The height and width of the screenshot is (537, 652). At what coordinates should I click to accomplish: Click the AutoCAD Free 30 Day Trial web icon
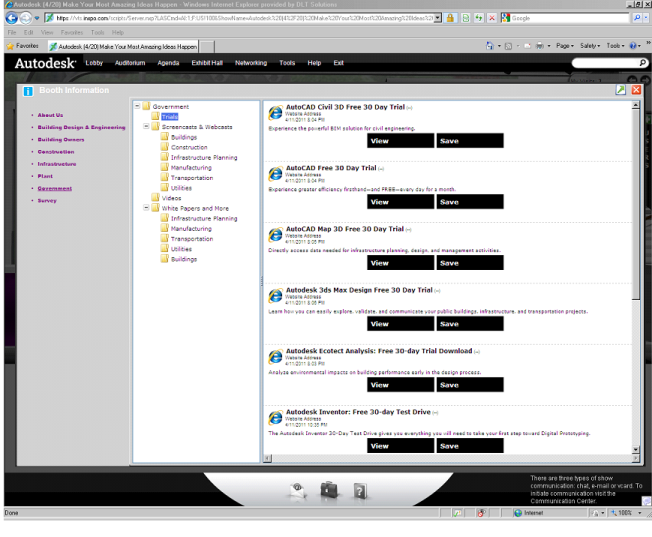(275, 174)
